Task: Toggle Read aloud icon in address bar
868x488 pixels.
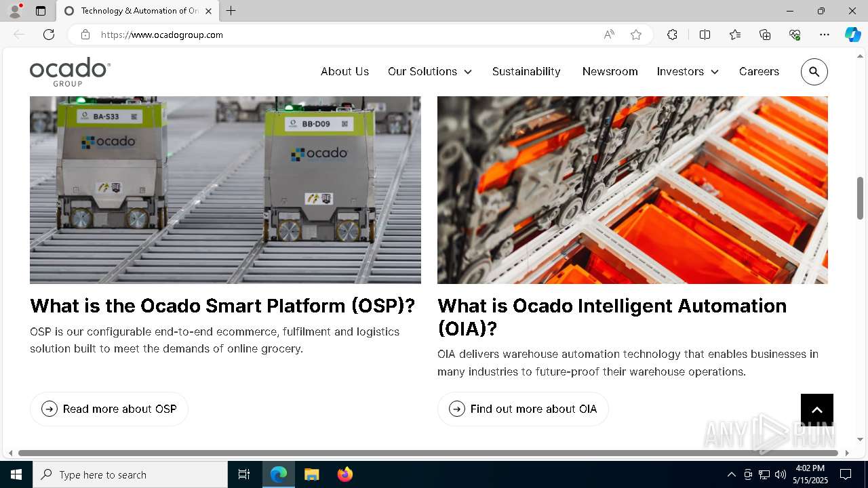Action: [x=609, y=35]
